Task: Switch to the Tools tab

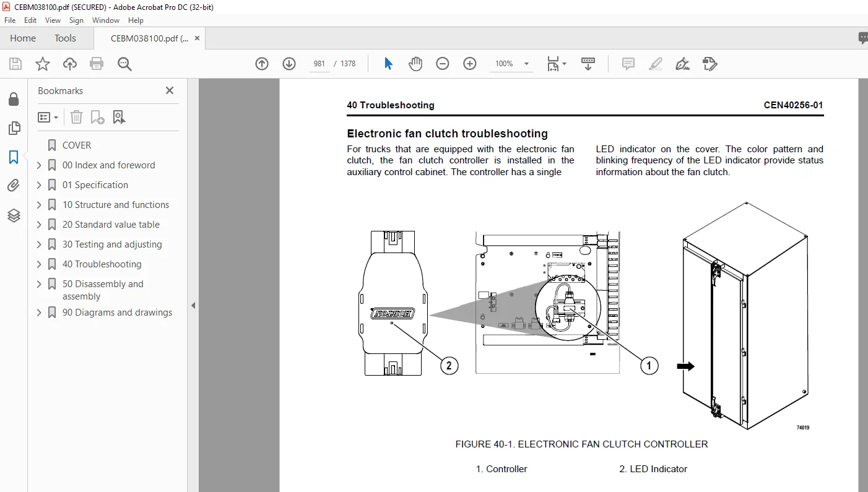Action: pos(65,38)
